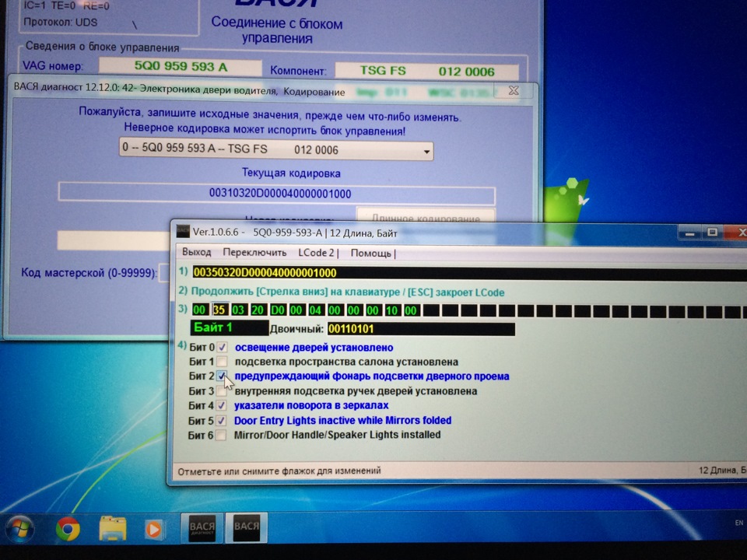The width and height of the screenshot is (747, 560).
Task: Open the Выход menu in LCode
Action: (x=196, y=252)
